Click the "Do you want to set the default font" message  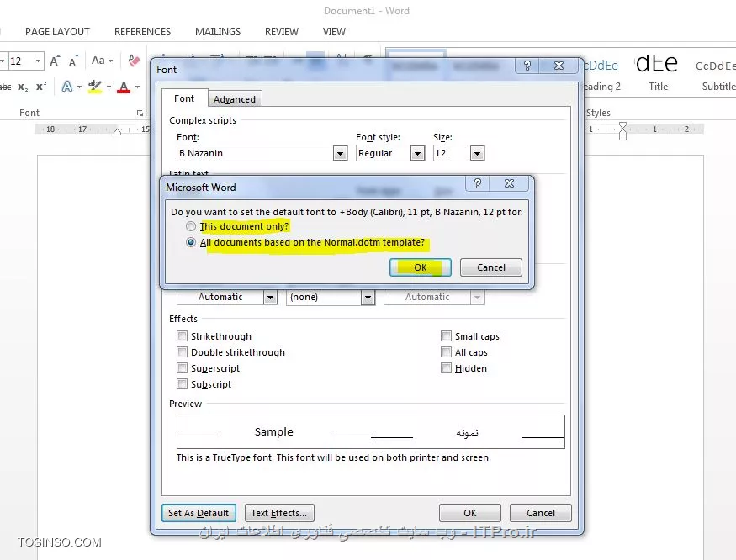coord(347,212)
